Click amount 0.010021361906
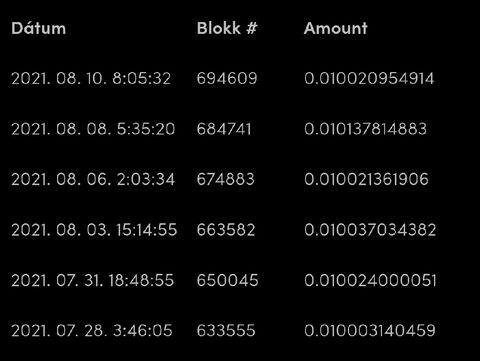Viewport: 480px width, 361px height. (x=366, y=179)
